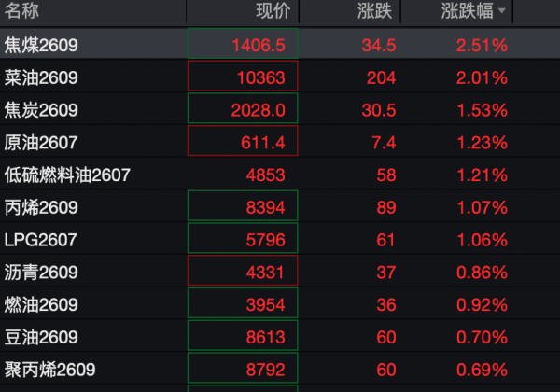Select the 焦煤2609 row name
The height and width of the screenshot is (392, 560).
[x=41, y=46]
